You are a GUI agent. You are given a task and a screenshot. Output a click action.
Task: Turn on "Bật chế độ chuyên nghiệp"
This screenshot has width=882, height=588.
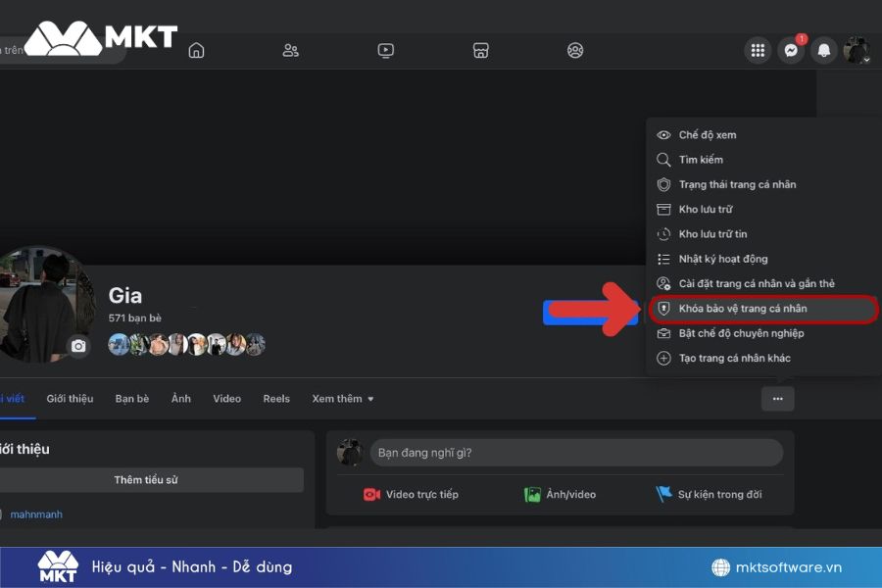point(740,333)
